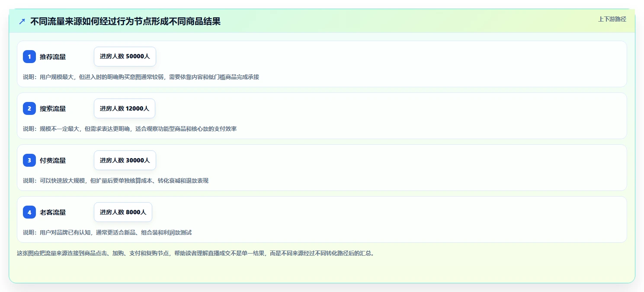This screenshot has height=292, width=644.
Task: Click the description starting 说明：用户规模最大
Action: pyautogui.click(x=141, y=77)
